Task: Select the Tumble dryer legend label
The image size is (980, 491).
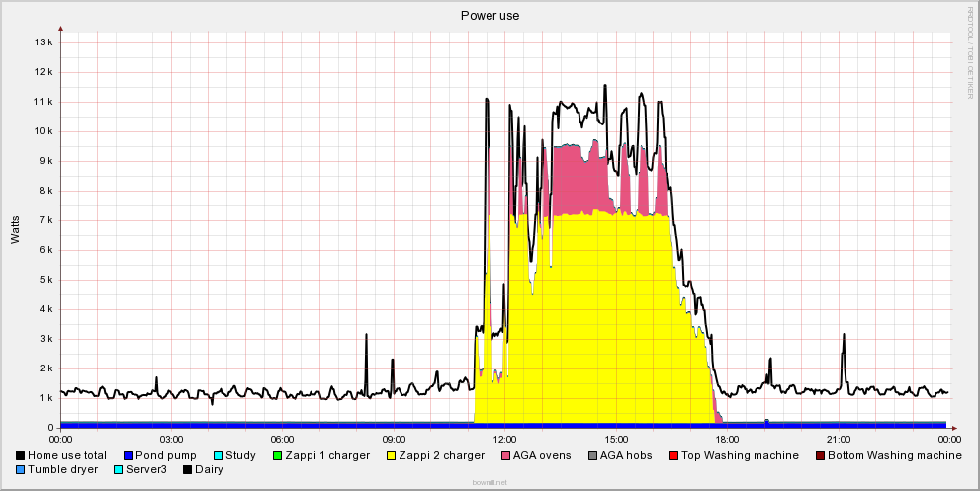Action: [62, 470]
